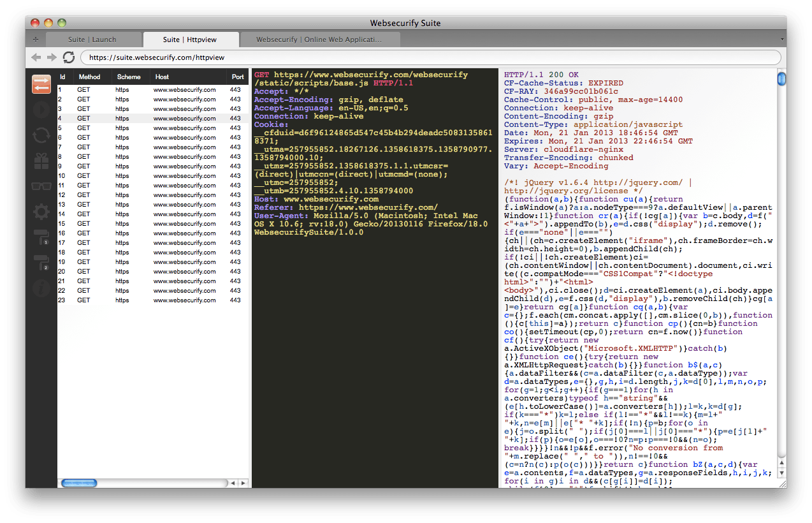Select request row with Id 9
Viewport: 812px width, 523px height.
[153, 166]
